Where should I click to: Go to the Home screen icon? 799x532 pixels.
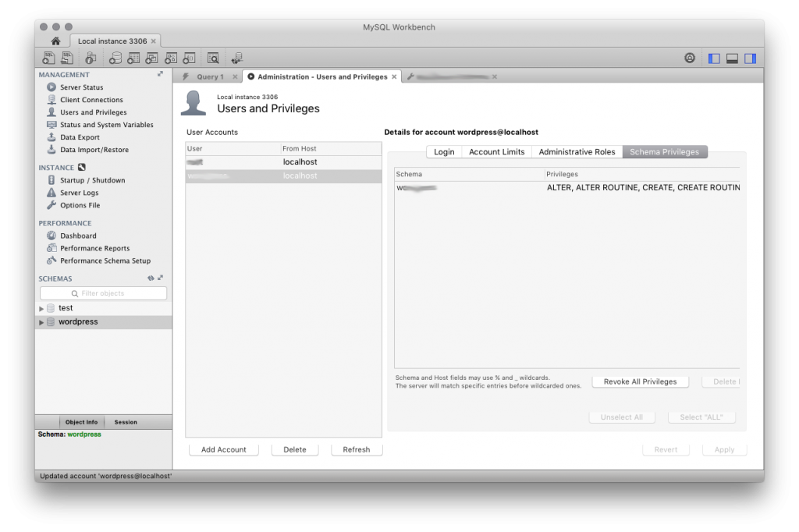tap(55, 41)
